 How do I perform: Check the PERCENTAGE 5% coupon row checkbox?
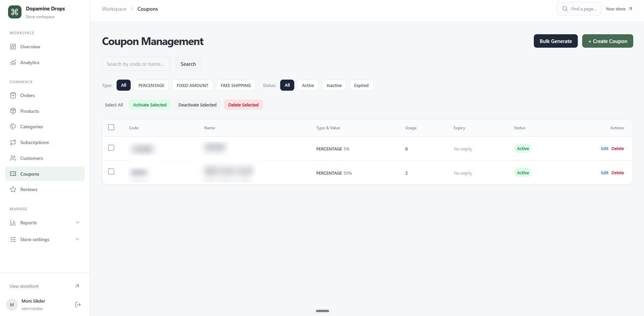111,148
